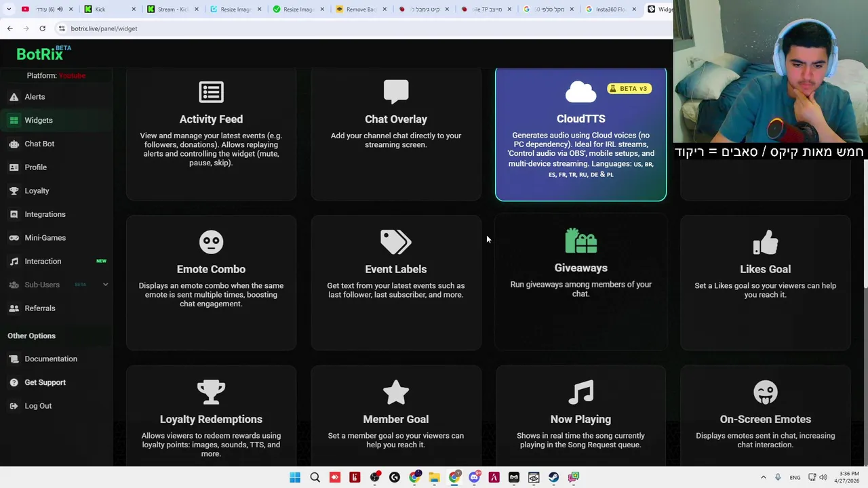Open Event Labels widget title
868x488 pixels.
(x=396, y=269)
